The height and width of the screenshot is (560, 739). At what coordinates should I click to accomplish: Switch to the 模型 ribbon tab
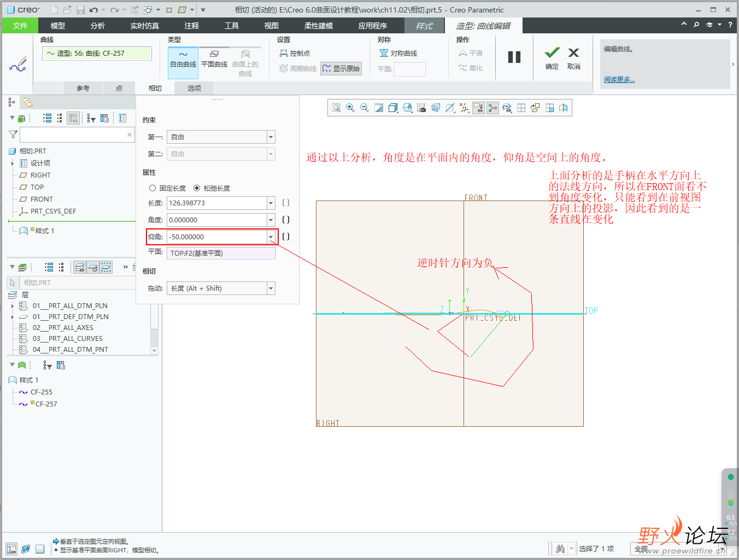click(58, 26)
